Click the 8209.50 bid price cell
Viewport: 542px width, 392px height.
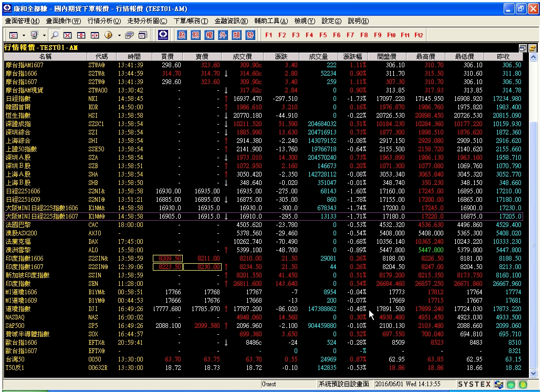tap(168, 259)
